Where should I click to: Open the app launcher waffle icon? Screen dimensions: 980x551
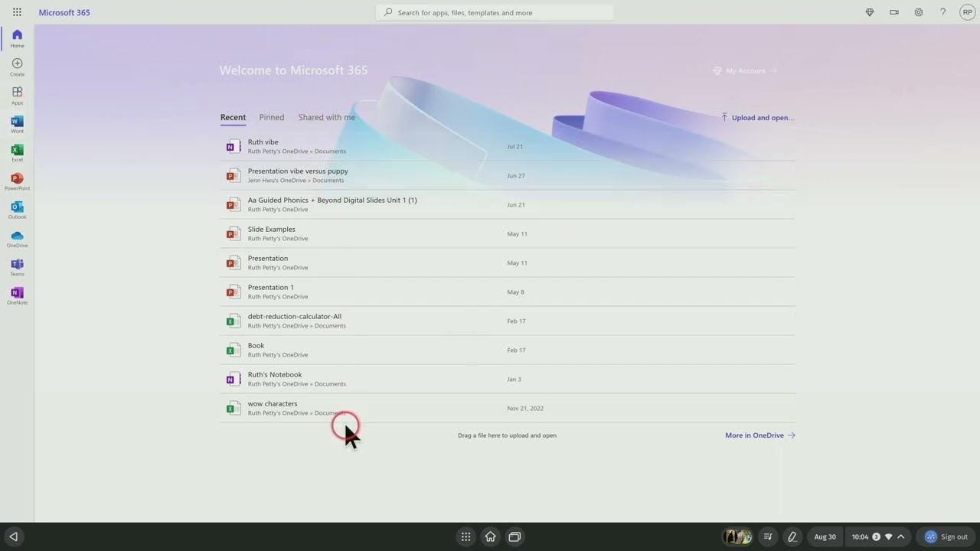[17, 12]
